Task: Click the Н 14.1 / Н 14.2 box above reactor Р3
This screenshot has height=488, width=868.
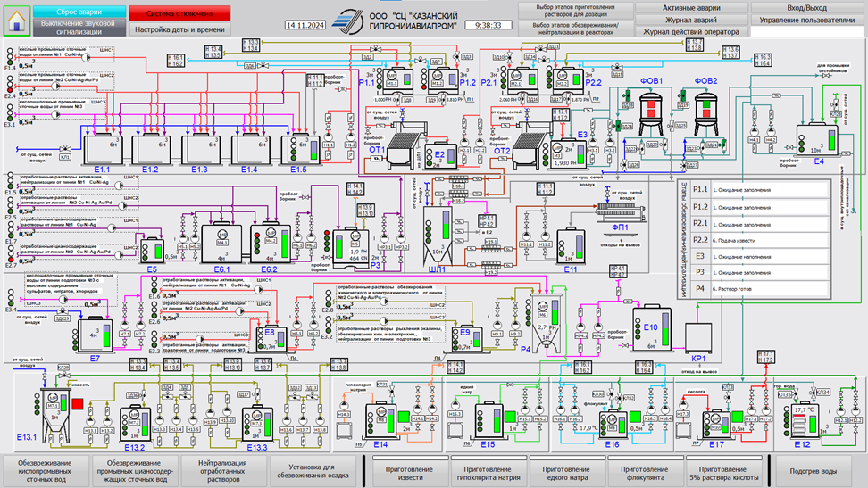Action: (355, 189)
